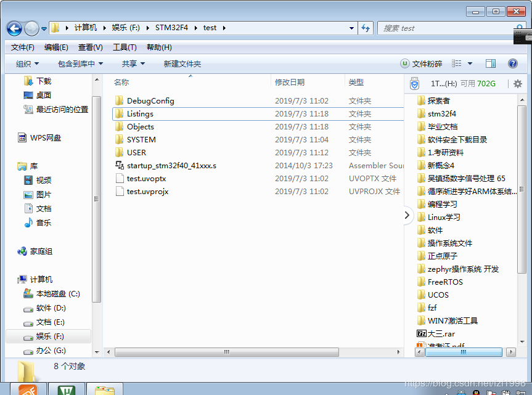Expand the 共享 share dropdown
Screen dimensions: 532x395
133,63
